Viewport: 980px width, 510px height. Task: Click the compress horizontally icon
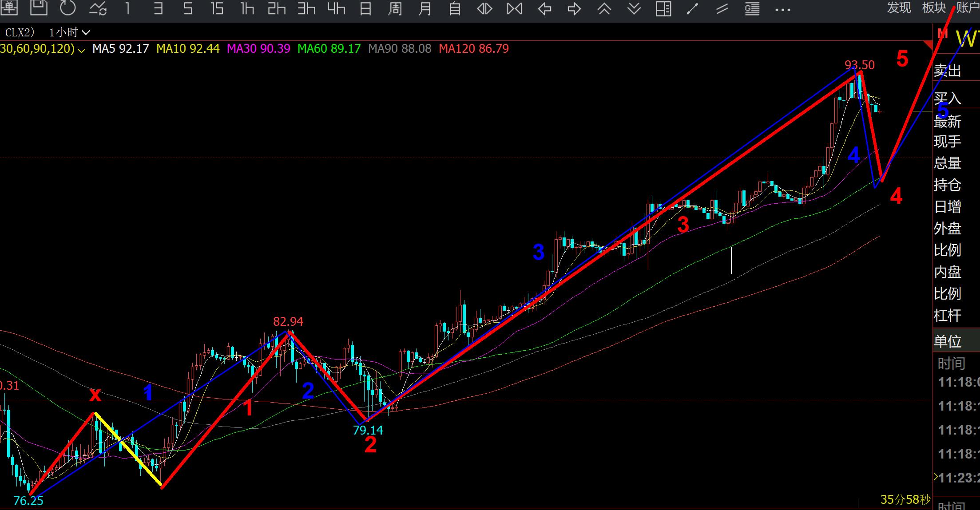click(x=515, y=8)
